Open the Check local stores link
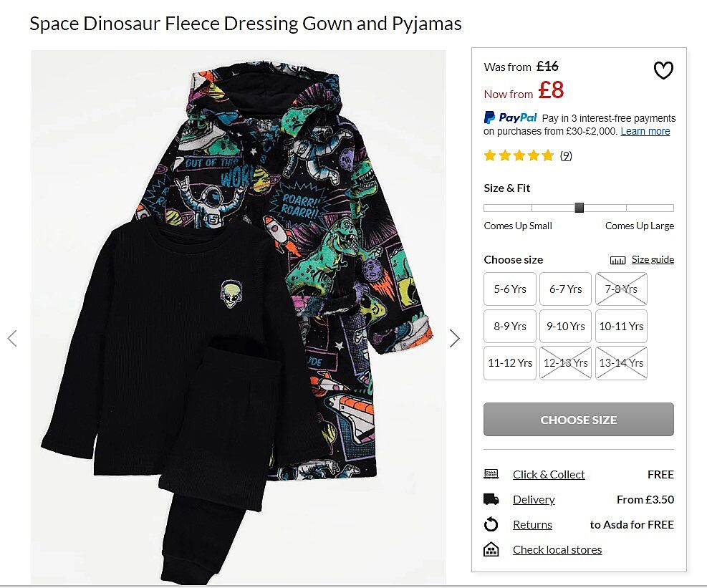707x588 pixels. pos(557,550)
